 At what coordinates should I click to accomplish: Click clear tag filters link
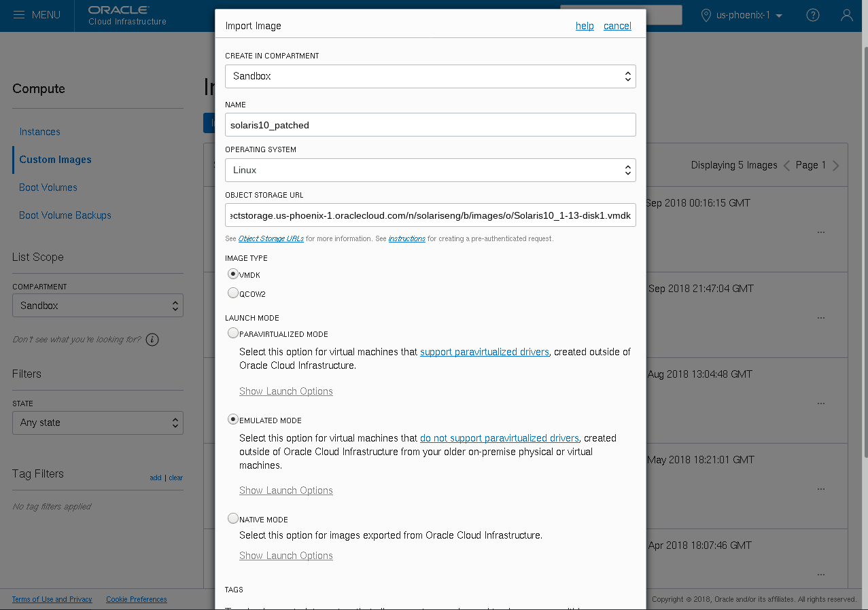coord(176,478)
